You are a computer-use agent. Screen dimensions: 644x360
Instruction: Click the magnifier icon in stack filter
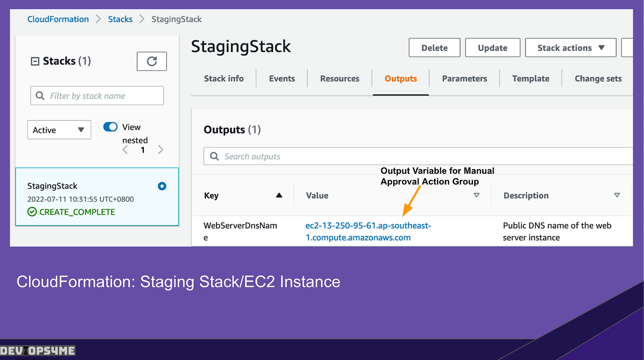click(40, 96)
